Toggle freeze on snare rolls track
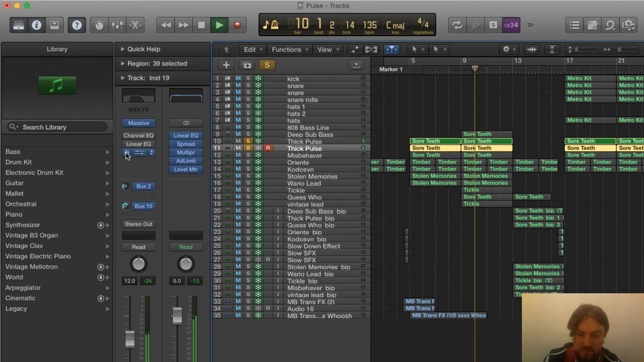The height and width of the screenshot is (362, 644). (x=258, y=100)
